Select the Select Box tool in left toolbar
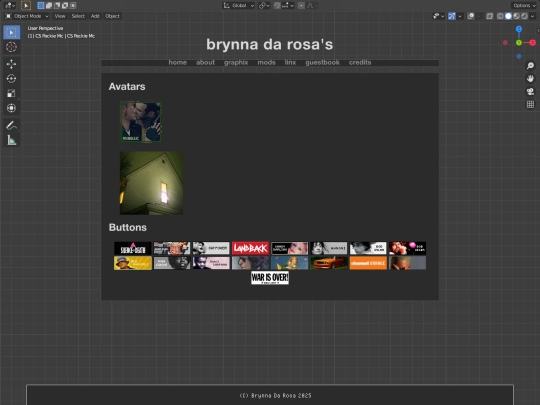 tap(11, 32)
